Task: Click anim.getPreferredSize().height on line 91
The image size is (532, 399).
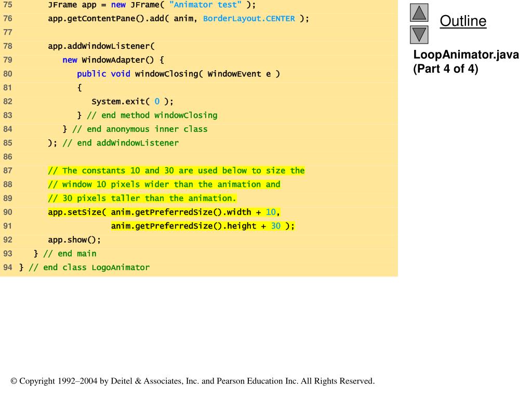Action: [x=183, y=227]
